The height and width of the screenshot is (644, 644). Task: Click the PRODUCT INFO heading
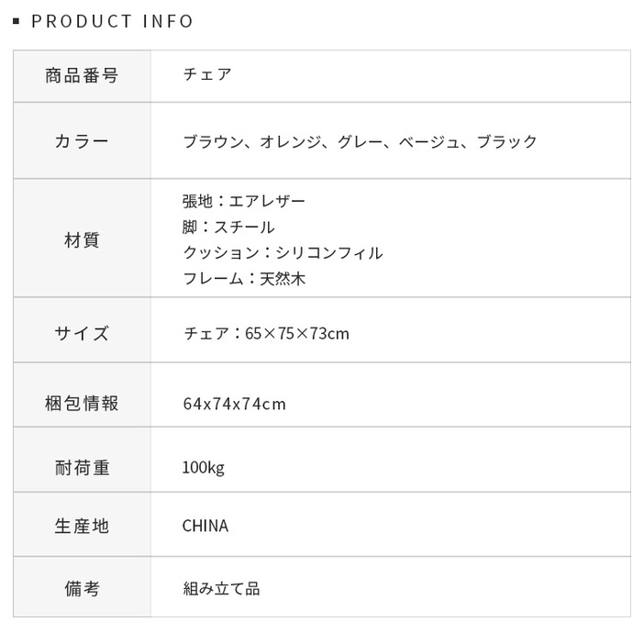coord(112,21)
